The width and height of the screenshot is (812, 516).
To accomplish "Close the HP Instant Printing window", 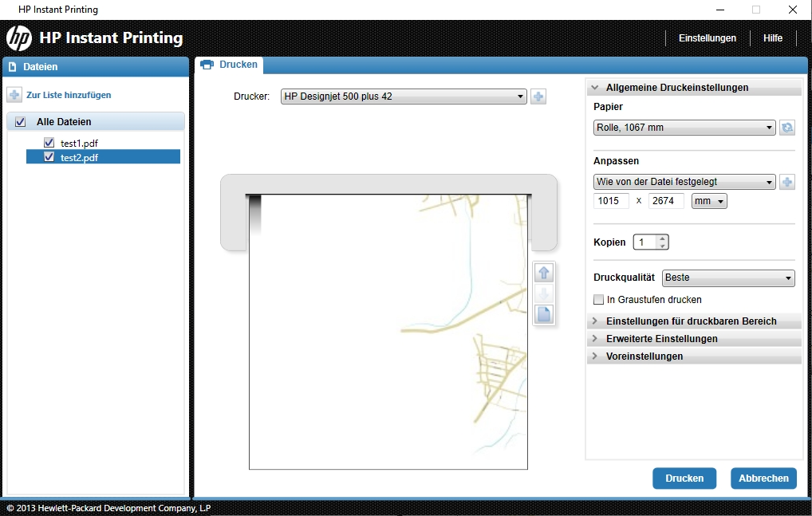I will pos(793,10).
